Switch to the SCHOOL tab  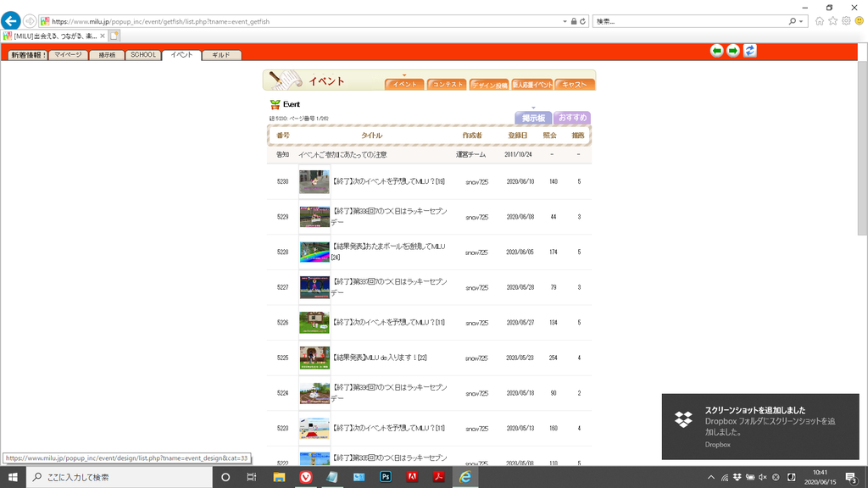tap(142, 55)
